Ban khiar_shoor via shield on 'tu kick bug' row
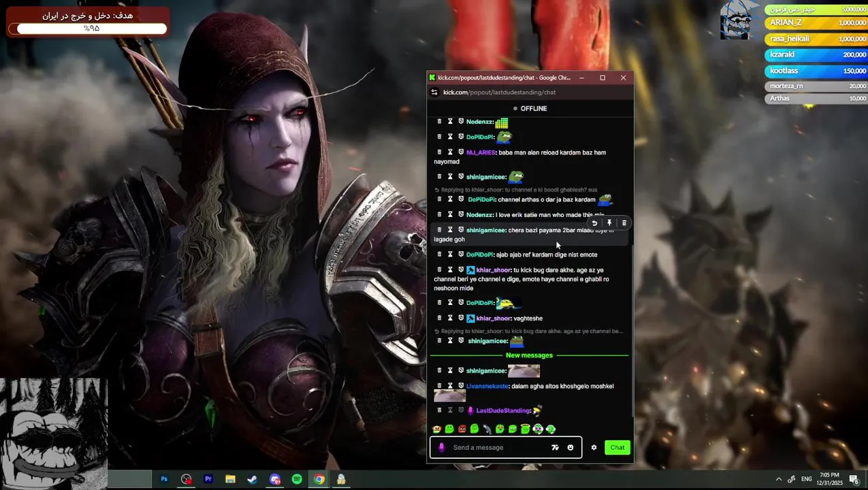868x490 pixels. click(461, 270)
